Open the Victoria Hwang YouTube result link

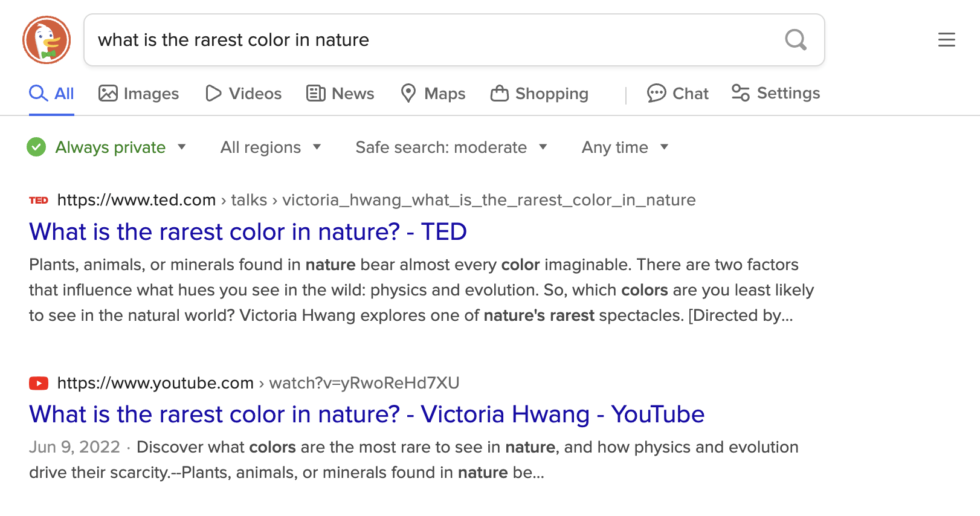click(x=367, y=414)
